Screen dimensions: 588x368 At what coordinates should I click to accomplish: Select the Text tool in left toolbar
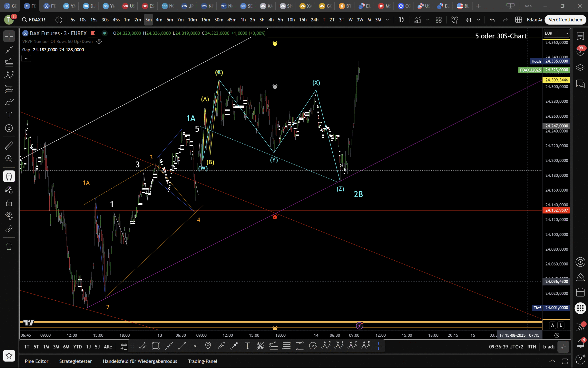pyautogui.click(x=9, y=115)
